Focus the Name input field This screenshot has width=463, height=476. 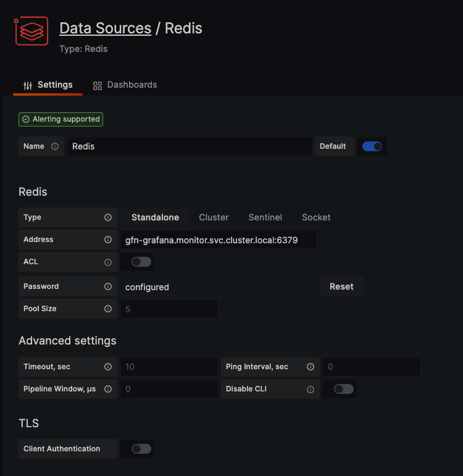(190, 146)
